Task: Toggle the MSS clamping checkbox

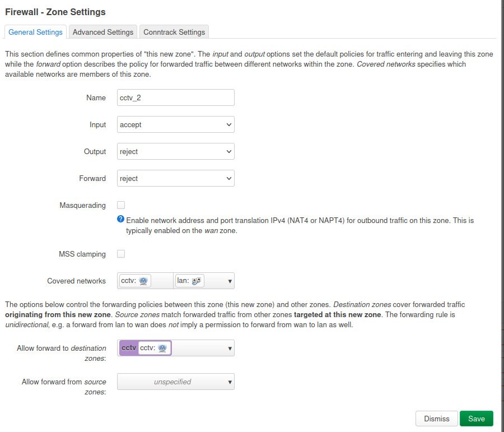Action: pos(121,254)
